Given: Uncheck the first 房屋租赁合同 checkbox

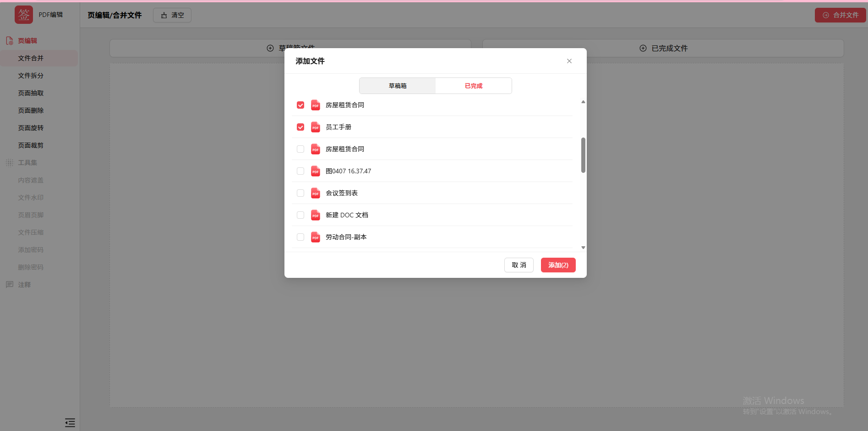Looking at the screenshot, I should coord(300,105).
